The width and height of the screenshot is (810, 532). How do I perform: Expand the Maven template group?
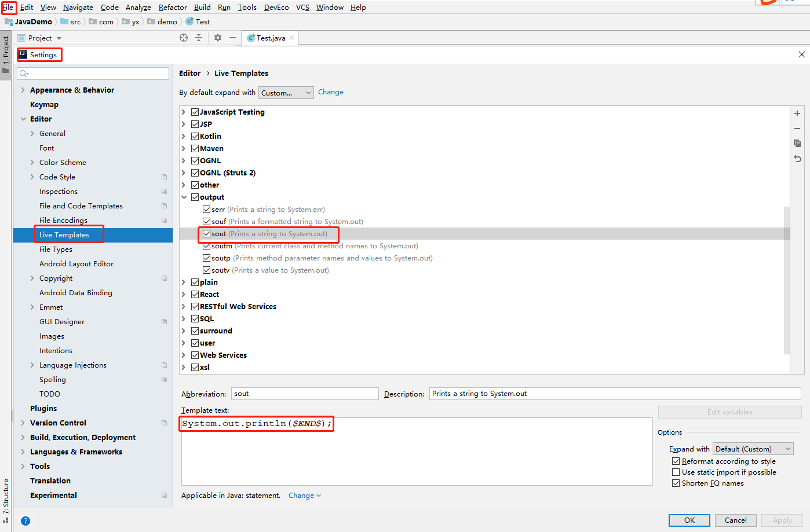184,149
